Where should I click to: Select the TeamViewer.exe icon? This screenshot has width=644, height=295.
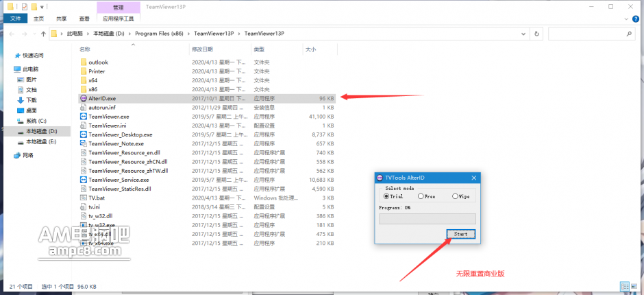tap(84, 117)
